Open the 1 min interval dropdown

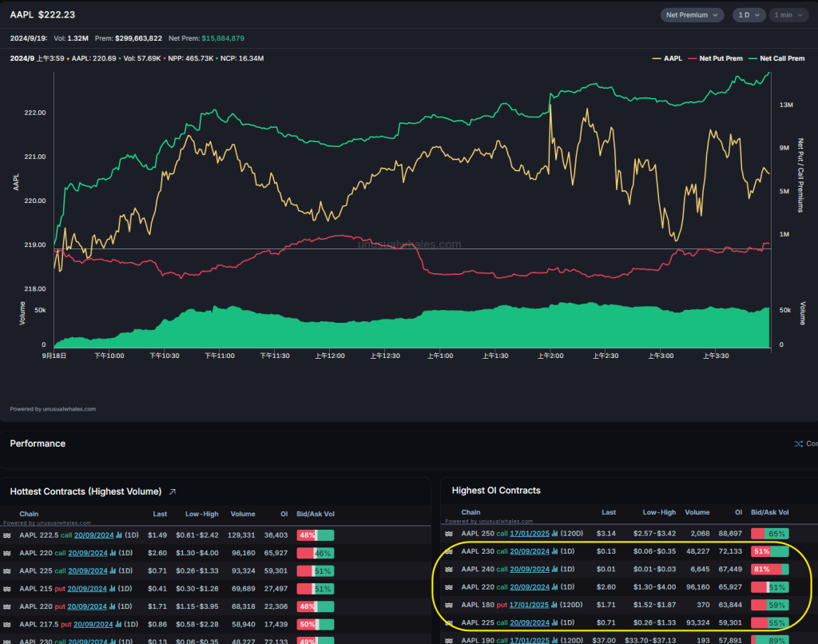pos(788,15)
